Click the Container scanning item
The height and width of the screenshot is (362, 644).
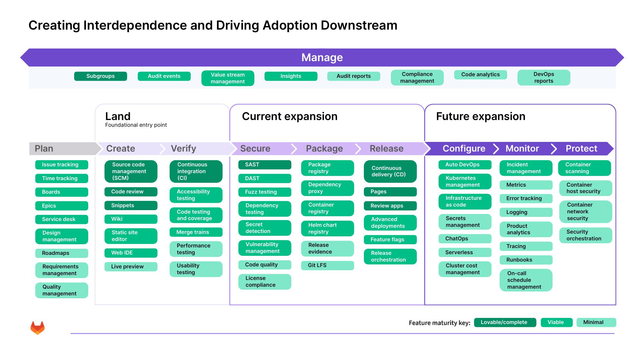click(584, 168)
